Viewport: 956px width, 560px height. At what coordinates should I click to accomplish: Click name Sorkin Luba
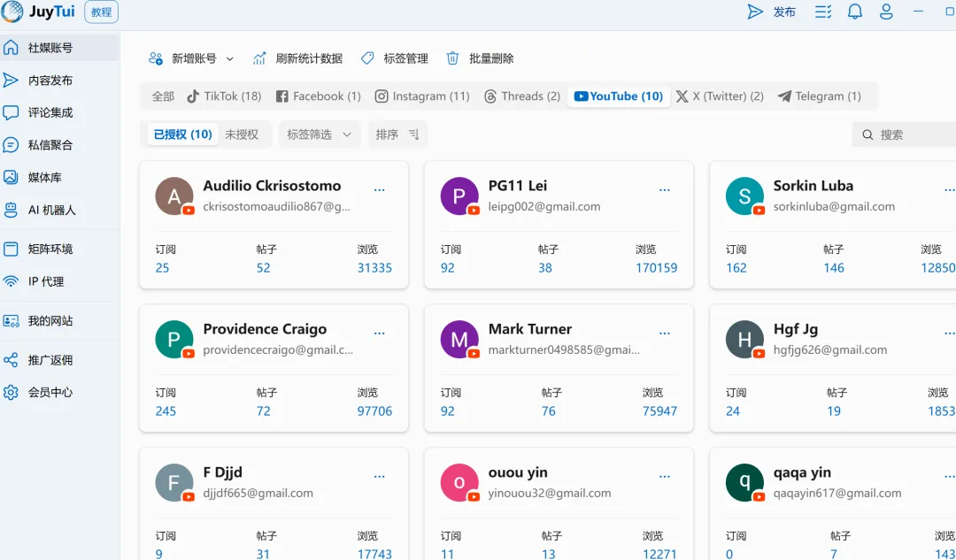[x=813, y=186]
